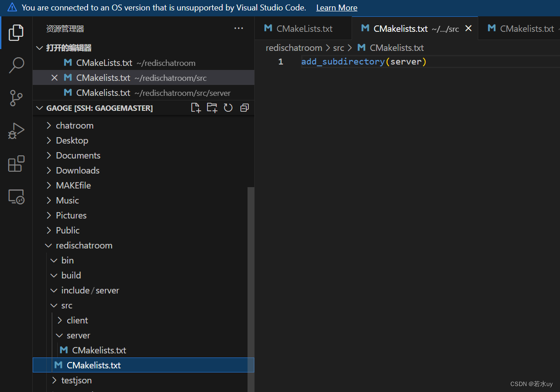Click the New Folder icon in explorer header
Viewport: 560px width, 392px height.
point(212,108)
